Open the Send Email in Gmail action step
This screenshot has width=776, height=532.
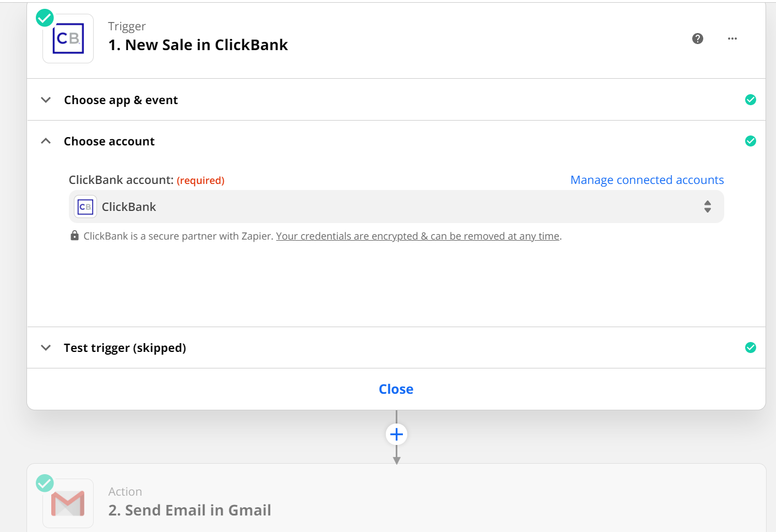point(190,510)
